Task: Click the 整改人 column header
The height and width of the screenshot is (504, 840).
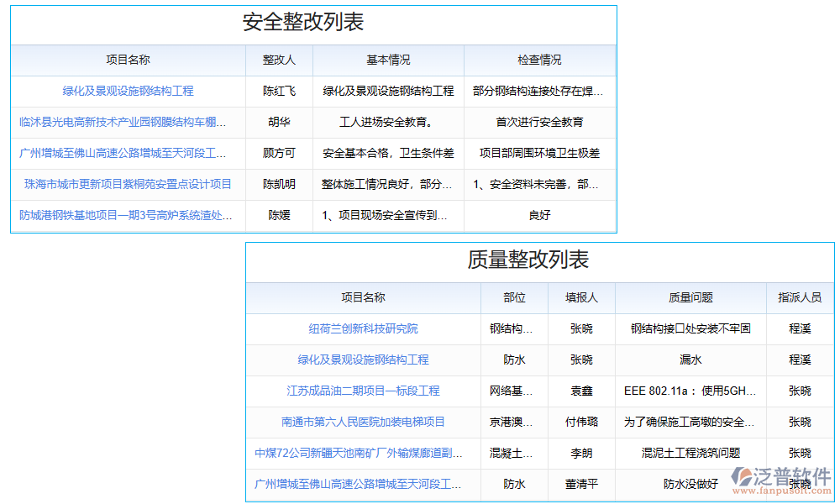Action: click(x=278, y=60)
